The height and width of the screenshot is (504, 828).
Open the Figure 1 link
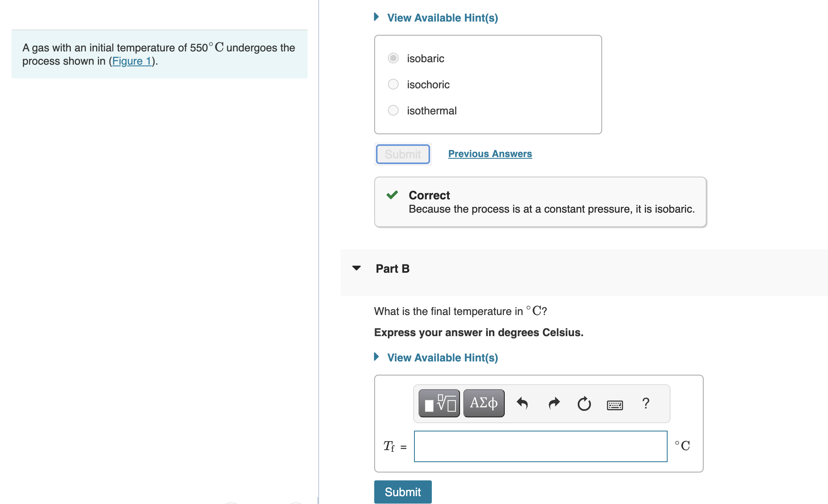131,61
